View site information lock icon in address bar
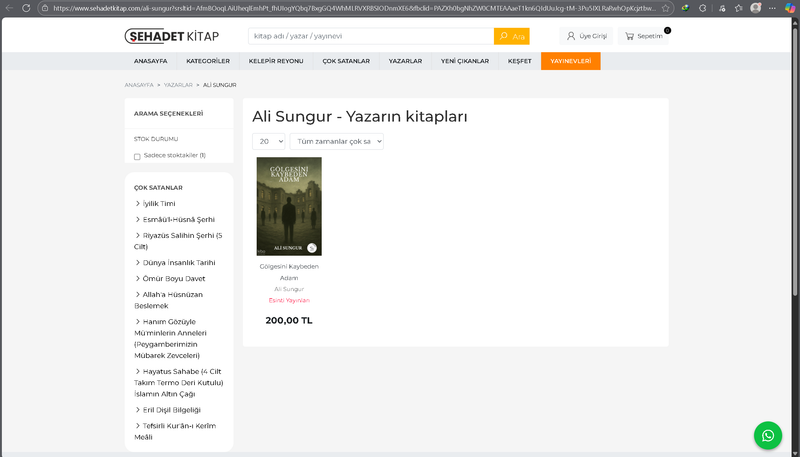The image size is (800, 457). click(45, 8)
